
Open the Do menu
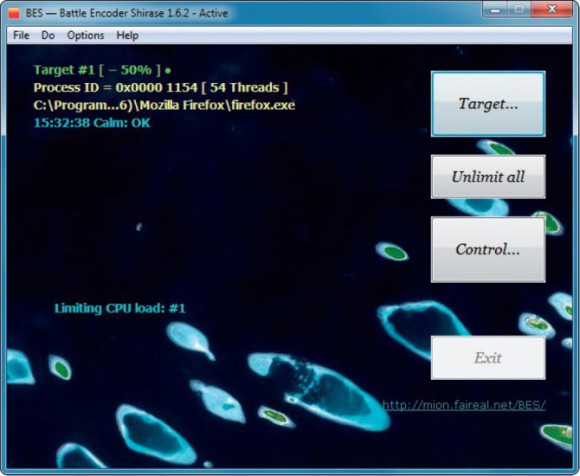pyautogui.click(x=48, y=36)
